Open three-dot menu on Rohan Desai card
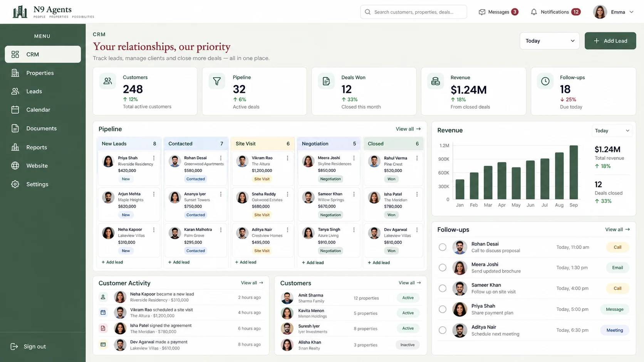 point(221,158)
